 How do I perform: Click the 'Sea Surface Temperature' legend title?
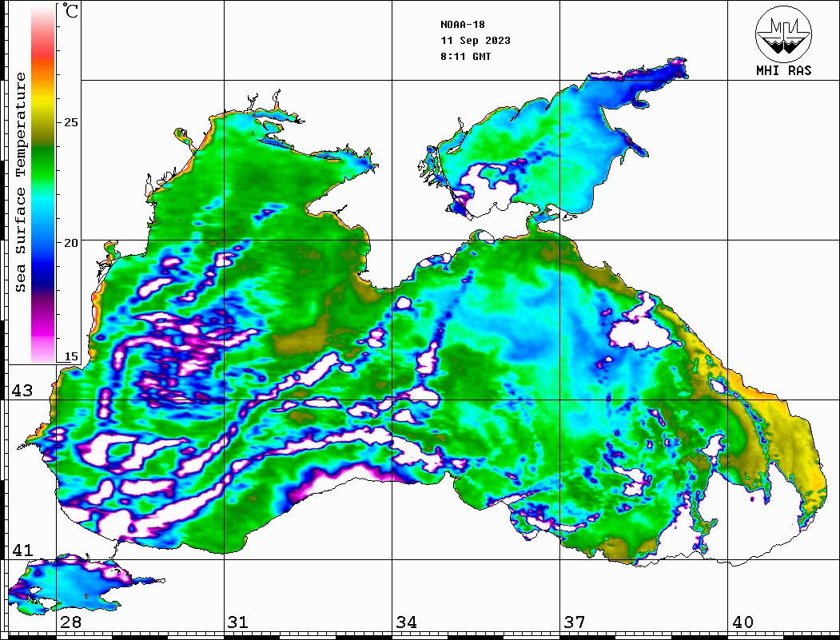[20, 182]
